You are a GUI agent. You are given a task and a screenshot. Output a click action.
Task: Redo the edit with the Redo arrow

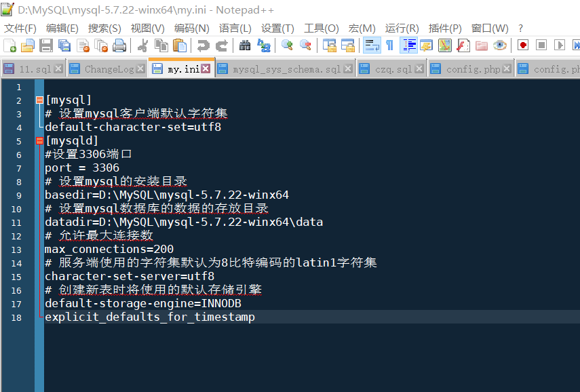[221, 45]
